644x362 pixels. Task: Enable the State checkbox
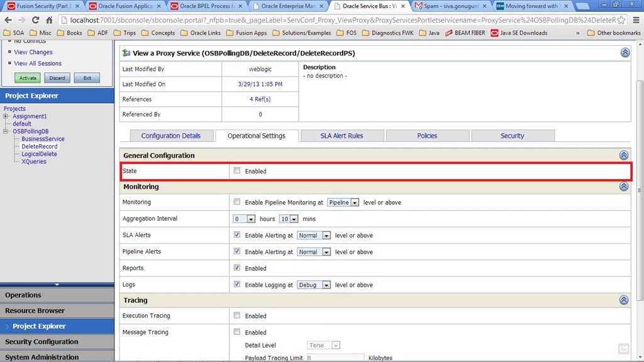tap(237, 171)
